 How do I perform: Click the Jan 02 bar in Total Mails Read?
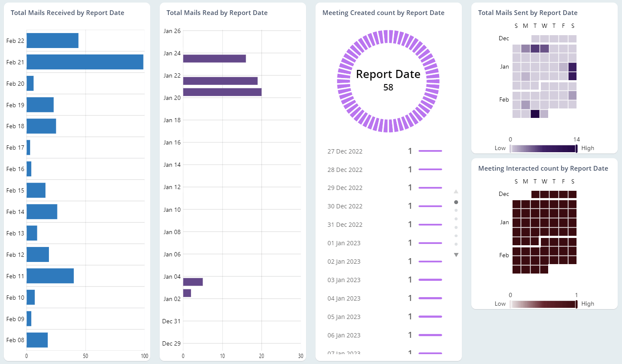187,293
